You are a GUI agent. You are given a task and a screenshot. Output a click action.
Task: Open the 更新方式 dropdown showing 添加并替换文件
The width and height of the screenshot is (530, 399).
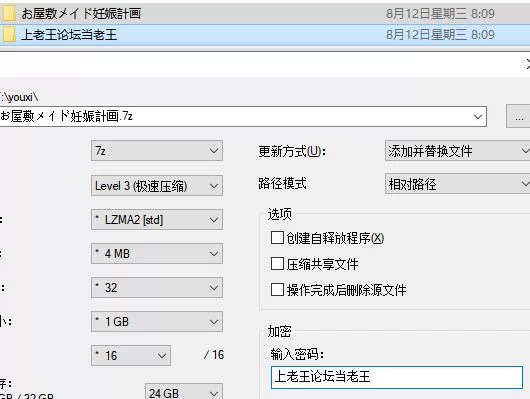point(458,151)
